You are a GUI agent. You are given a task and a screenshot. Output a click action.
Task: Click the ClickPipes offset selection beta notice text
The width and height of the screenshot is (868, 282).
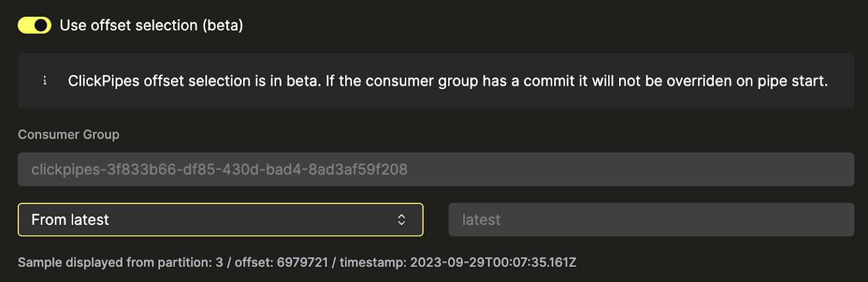(x=448, y=81)
